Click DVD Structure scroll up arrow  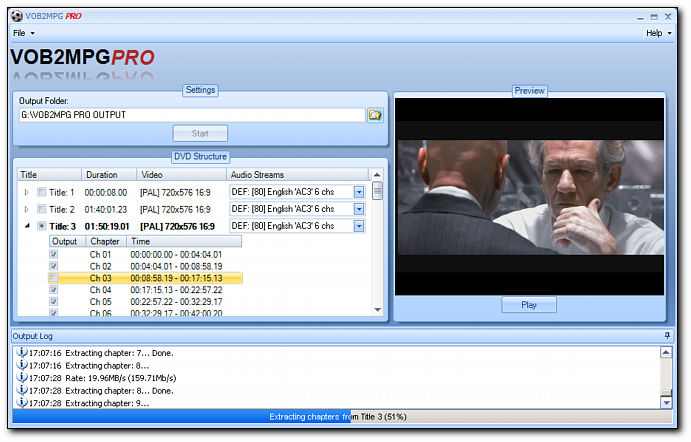[377, 175]
